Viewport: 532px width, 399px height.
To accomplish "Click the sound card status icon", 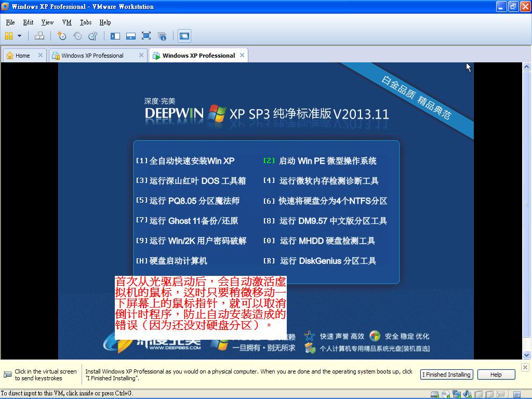I will pos(468,394).
